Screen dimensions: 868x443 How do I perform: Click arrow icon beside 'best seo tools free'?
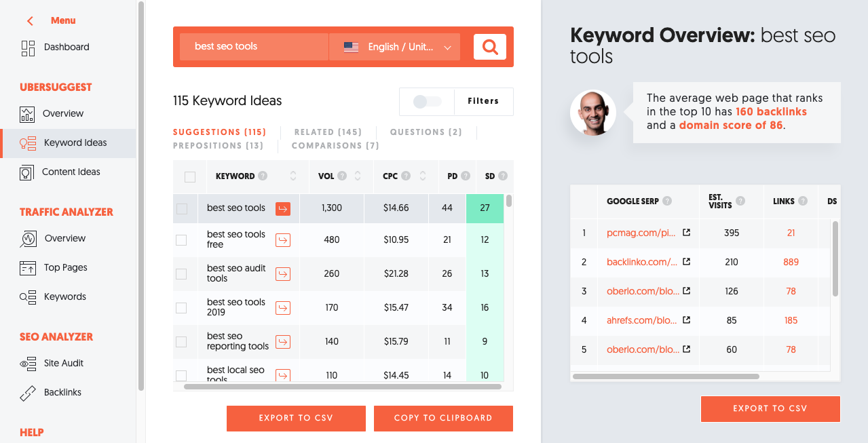click(283, 239)
